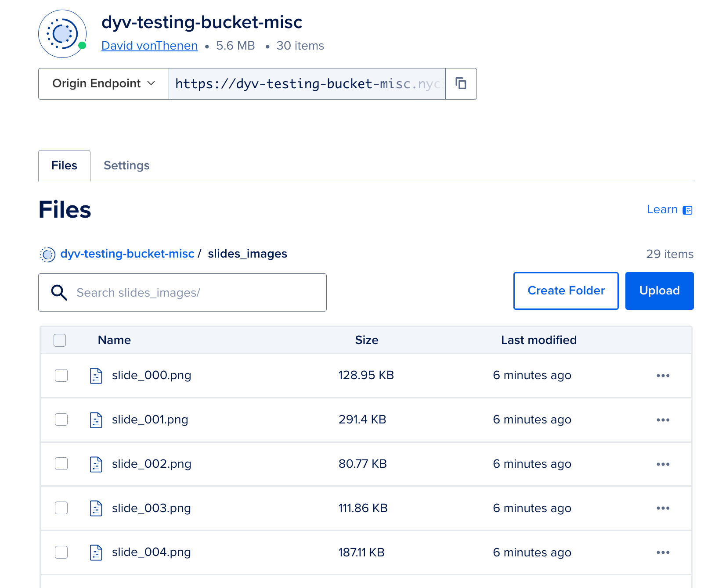
Task: Open more actions for slide_001.png
Action: pos(663,420)
